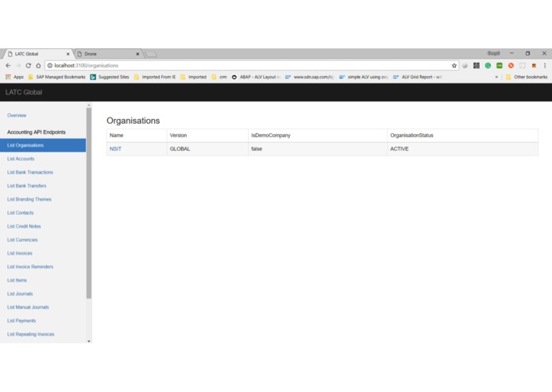Open simple ALV using bookmark

pos(363,77)
